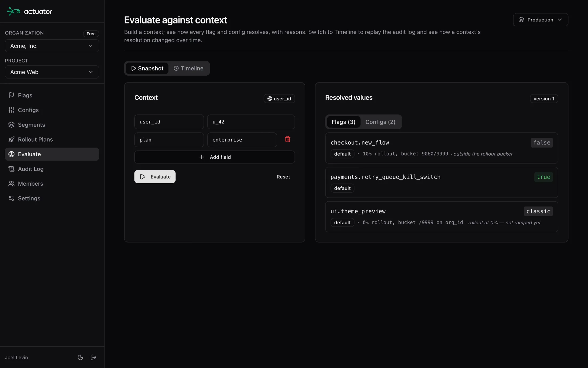
Task: Click 'outside the rollout bucket' reason text
Action: coord(483,154)
